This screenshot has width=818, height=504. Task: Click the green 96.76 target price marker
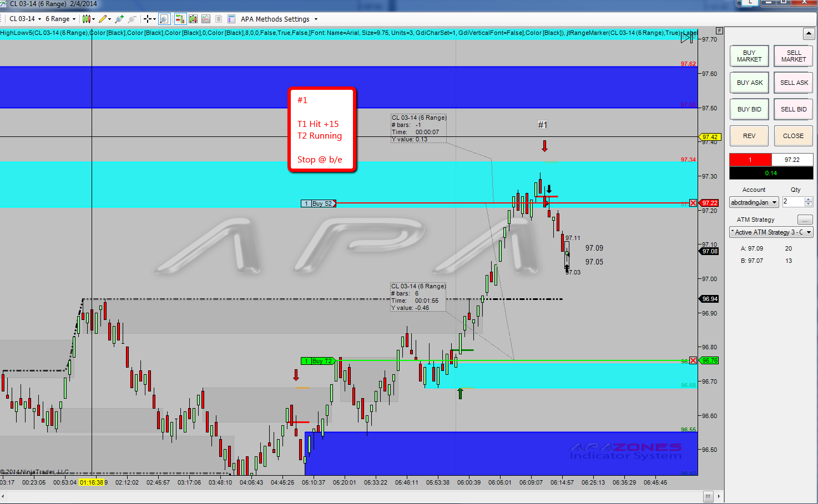[710, 360]
